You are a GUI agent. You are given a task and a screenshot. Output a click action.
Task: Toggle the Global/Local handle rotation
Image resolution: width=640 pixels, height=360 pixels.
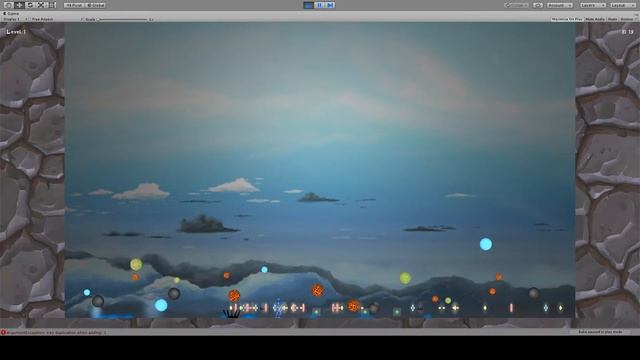[x=96, y=5]
